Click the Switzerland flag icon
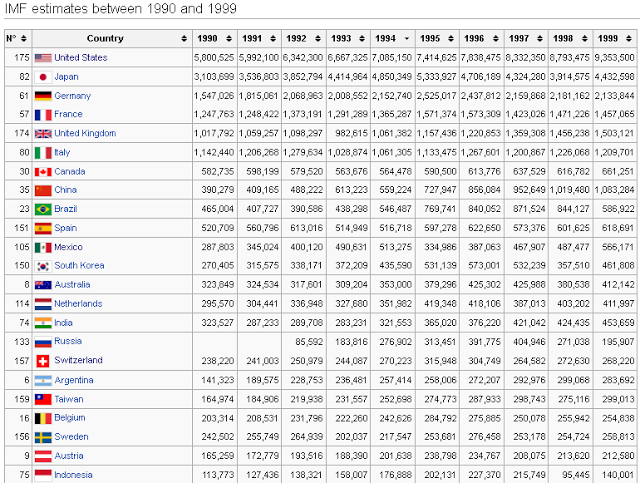The height and width of the screenshot is (483, 640). [43, 361]
